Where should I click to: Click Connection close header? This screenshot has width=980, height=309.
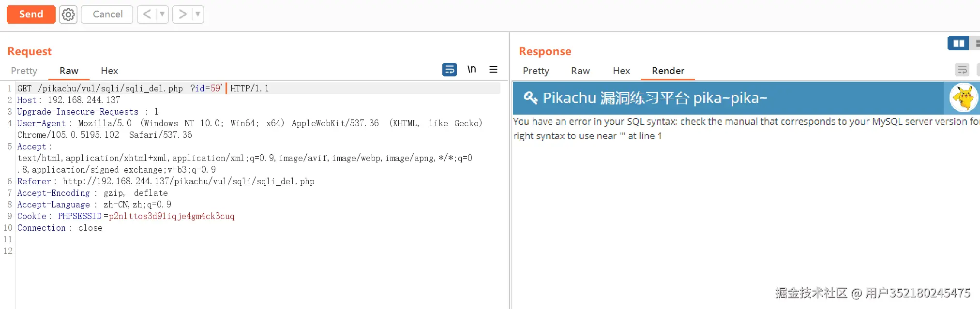click(x=60, y=227)
